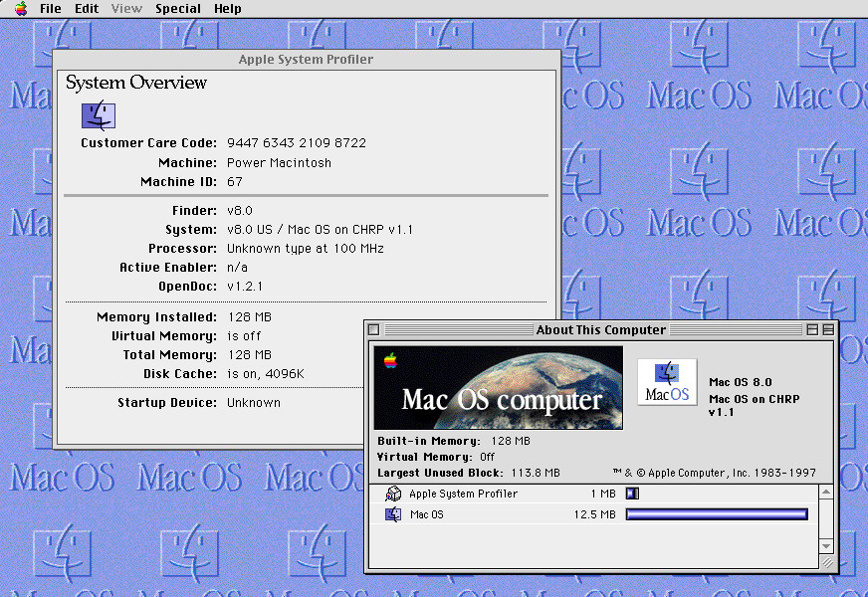Collapse About This Computer with windowshade box
This screenshot has height=597, width=868.
[x=828, y=330]
